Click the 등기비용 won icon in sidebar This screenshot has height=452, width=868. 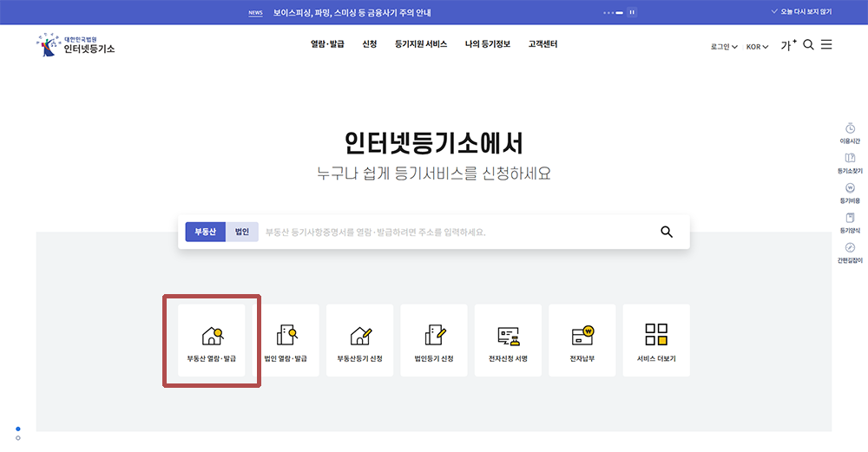pos(851,188)
